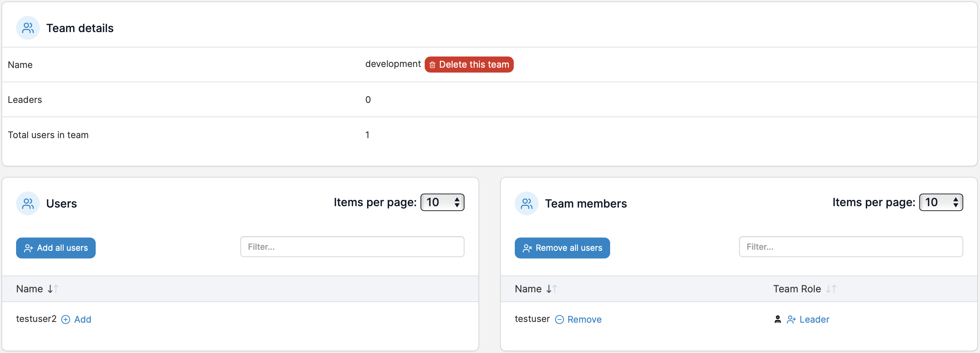Sort the Users table by Name
This screenshot has height=353, width=980.
37,289
